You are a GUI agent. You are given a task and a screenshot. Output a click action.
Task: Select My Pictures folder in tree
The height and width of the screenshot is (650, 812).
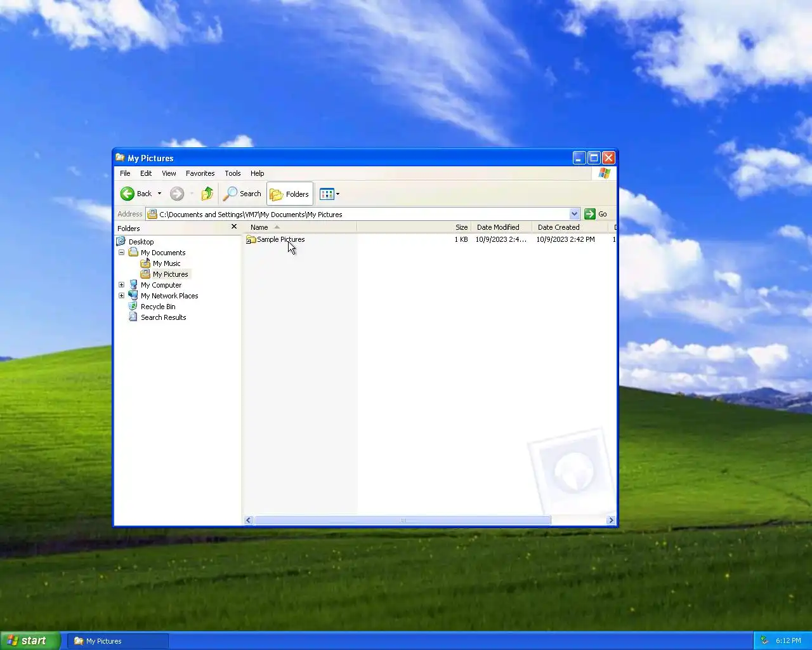tap(170, 274)
